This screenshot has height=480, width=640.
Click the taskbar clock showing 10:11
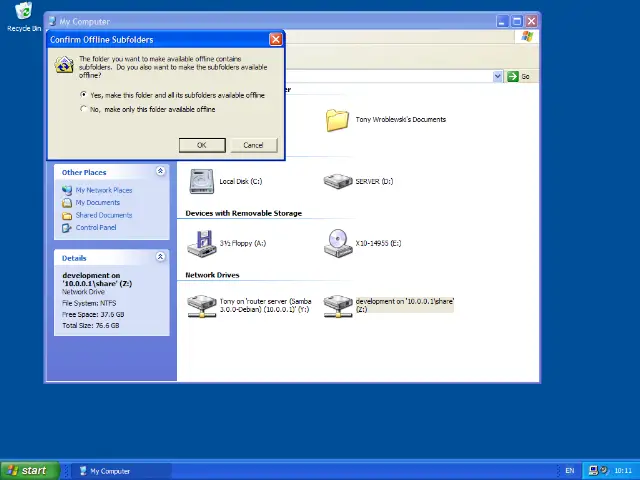623,471
